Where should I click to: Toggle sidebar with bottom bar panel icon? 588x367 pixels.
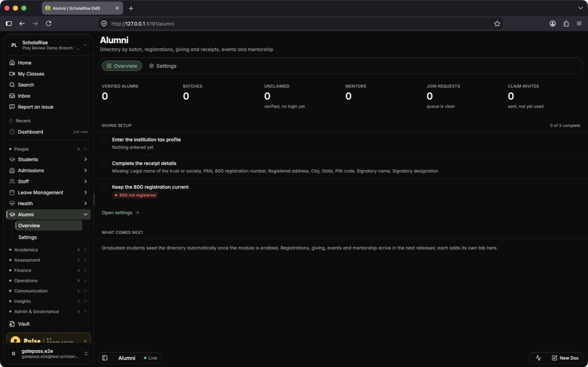click(105, 358)
